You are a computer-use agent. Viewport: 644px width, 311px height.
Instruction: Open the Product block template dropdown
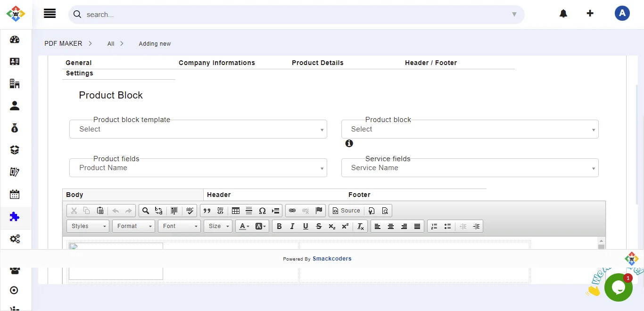tap(198, 129)
